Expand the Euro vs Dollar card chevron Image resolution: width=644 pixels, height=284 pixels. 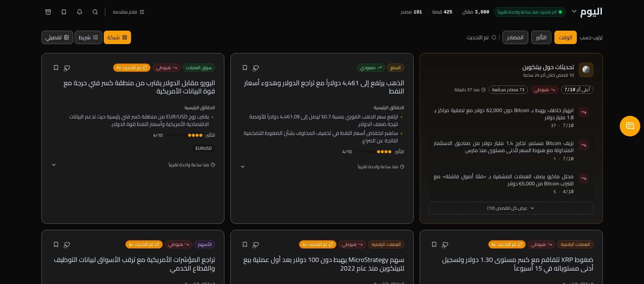[x=54, y=165]
